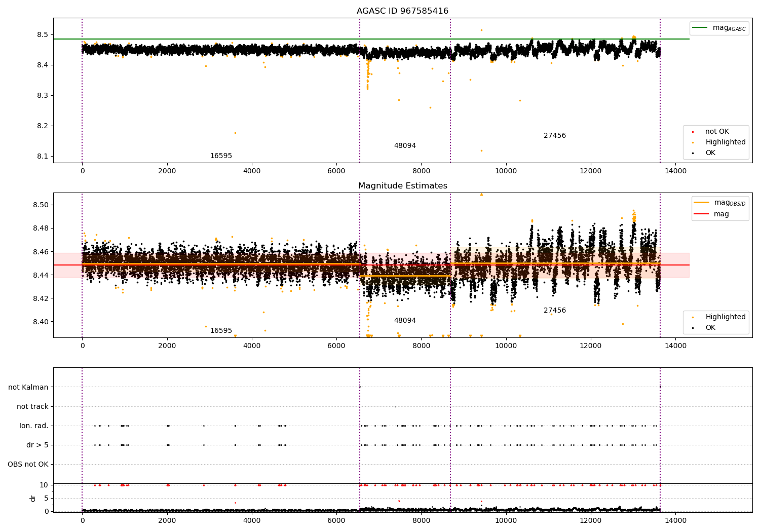The image size is (760, 532).
Task: Click the 16595 label in the top plot
Action: pos(221,156)
